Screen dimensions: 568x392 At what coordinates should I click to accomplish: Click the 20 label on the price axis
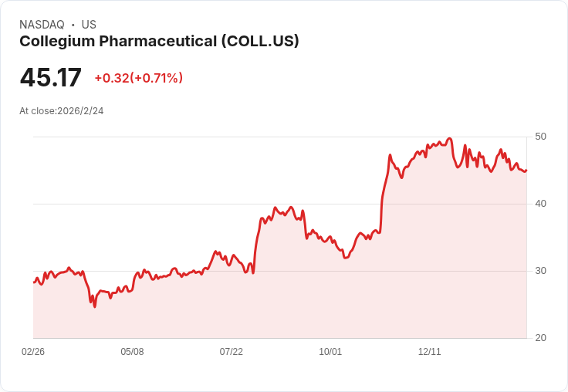pyautogui.click(x=540, y=338)
